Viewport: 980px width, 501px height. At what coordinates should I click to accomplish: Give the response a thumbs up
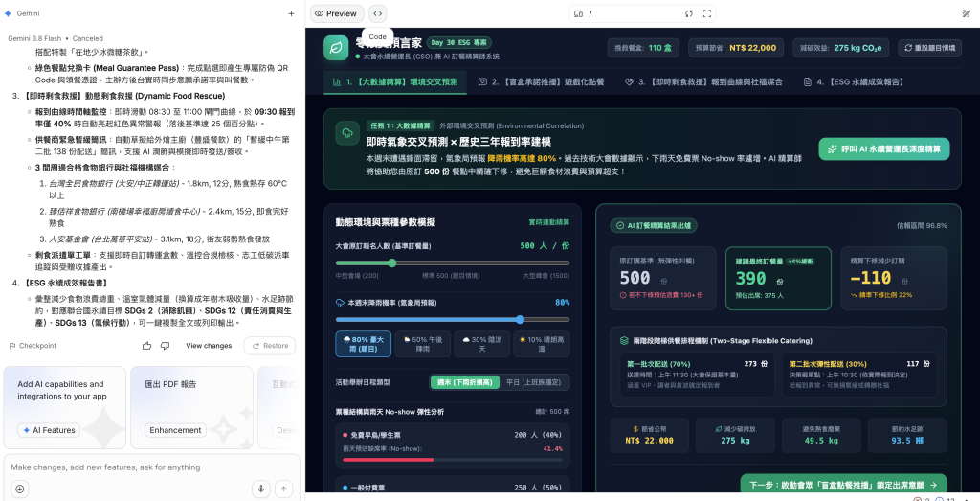(146, 346)
